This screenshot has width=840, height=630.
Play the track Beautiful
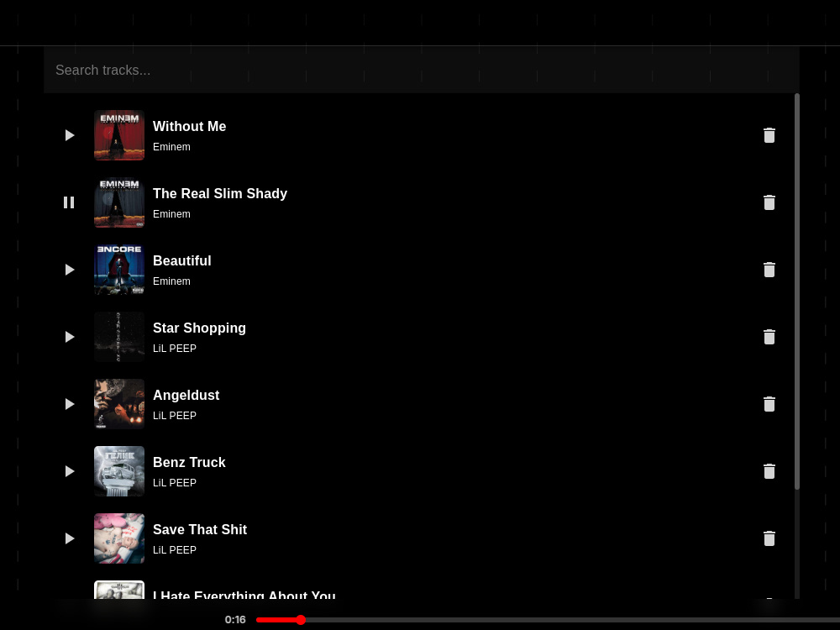click(x=70, y=270)
